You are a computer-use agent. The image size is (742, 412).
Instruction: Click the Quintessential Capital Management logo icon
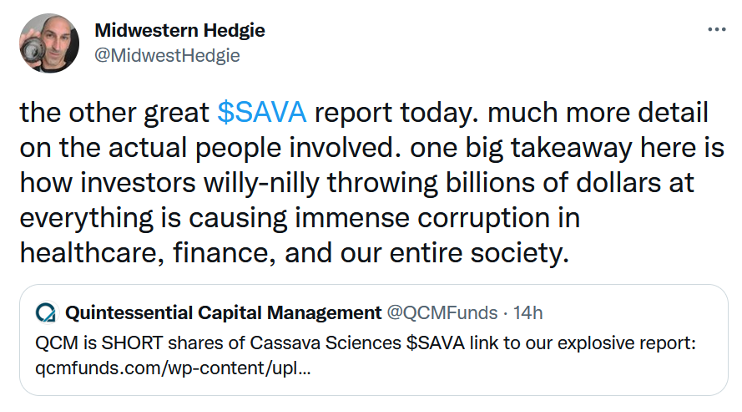[x=46, y=312]
